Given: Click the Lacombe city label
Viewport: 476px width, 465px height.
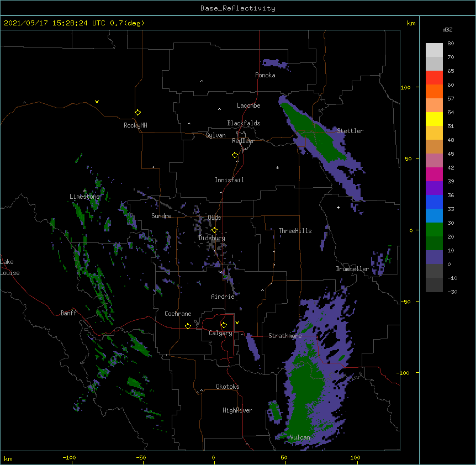Looking at the screenshot, I should point(248,105).
